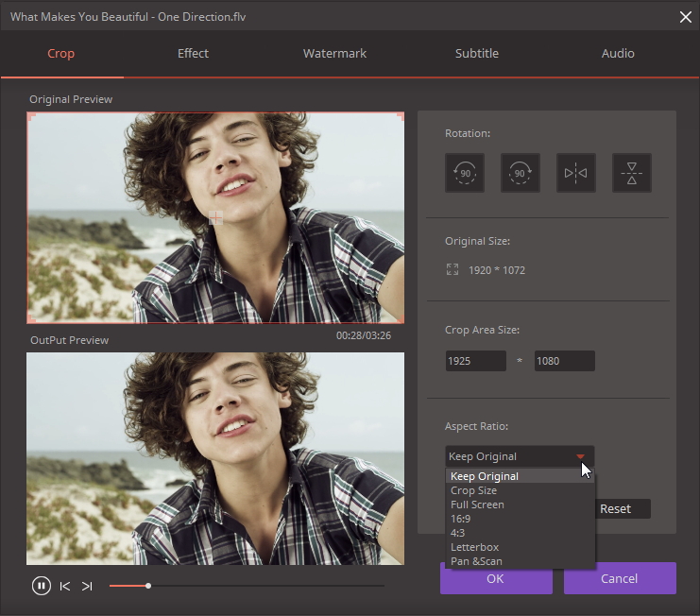The image size is (700, 616).
Task: Click the bottom-left crop corner handle
Action: coord(31,319)
